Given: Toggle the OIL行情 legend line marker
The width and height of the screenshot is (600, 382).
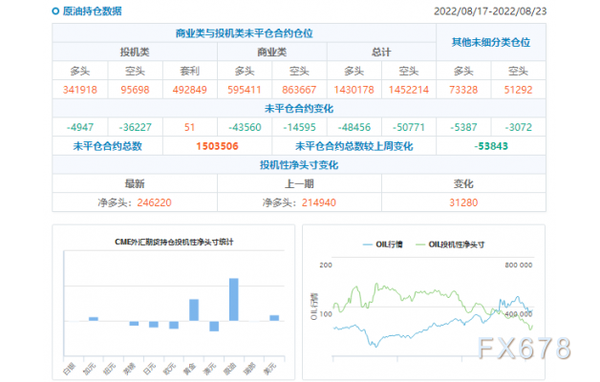Looking at the screenshot, I should tap(368, 244).
